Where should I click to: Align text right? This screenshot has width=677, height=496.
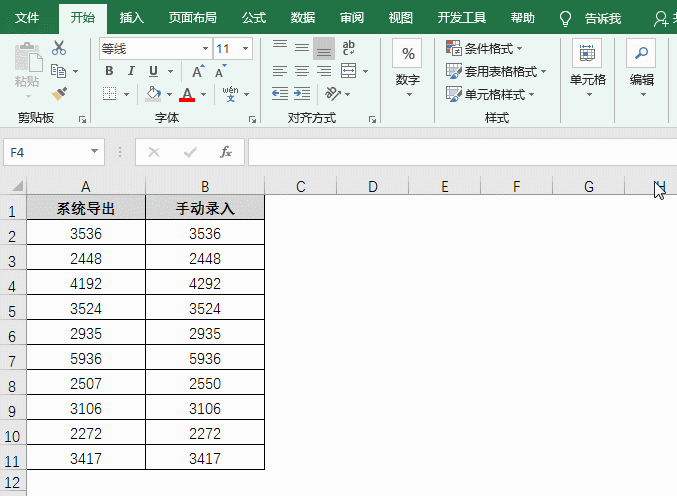[x=324, y=71]
